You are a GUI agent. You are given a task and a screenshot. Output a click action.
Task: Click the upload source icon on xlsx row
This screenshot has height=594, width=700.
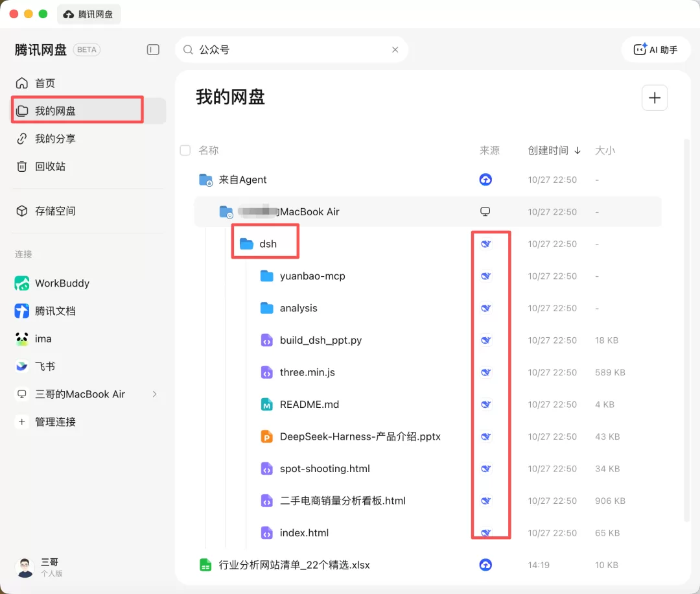point(485,565)
